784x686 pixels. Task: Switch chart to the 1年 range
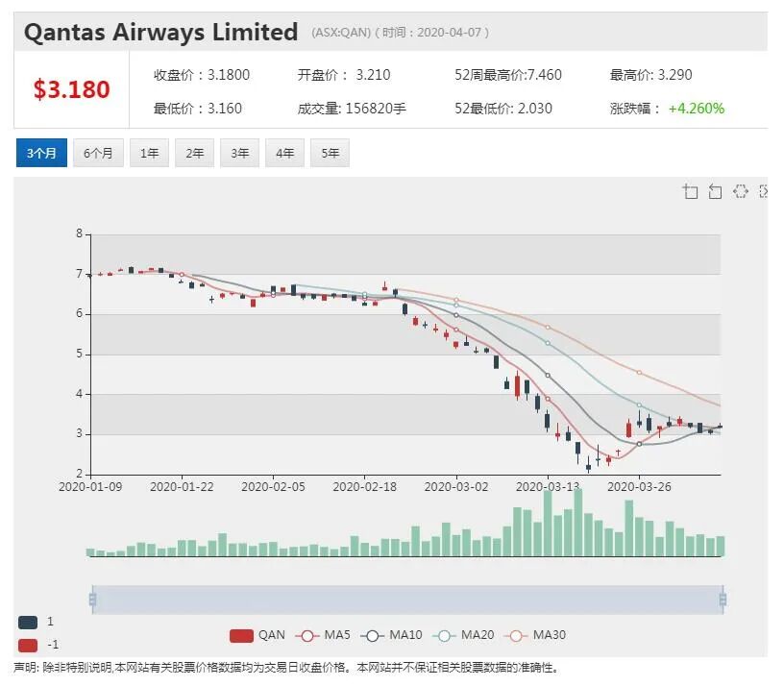[149, 153]
